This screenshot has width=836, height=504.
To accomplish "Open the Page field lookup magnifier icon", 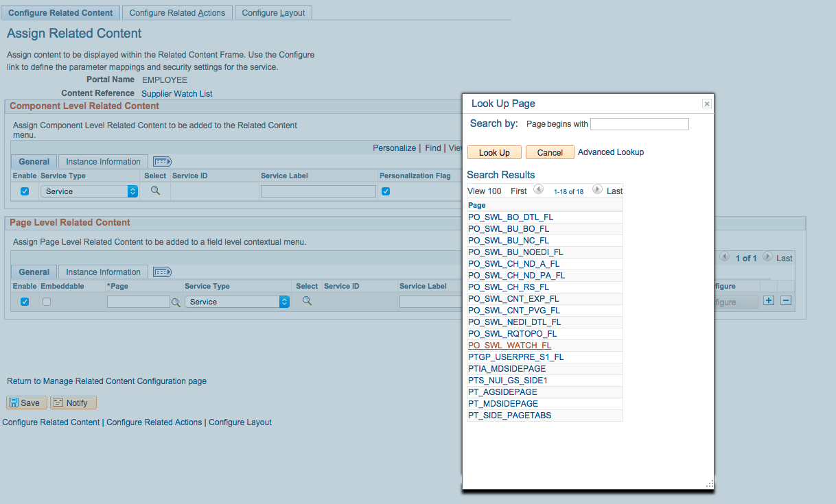I will (x=176, y=302).
